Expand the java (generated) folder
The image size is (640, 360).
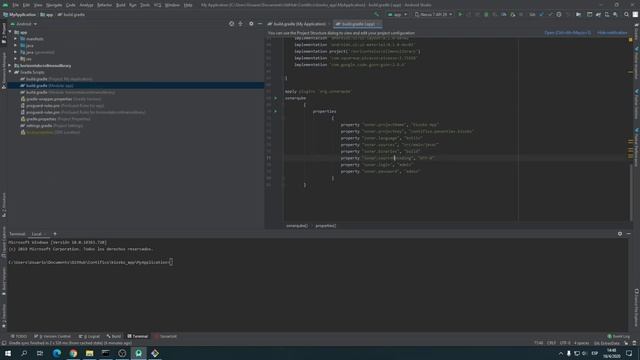click(16, 52)
